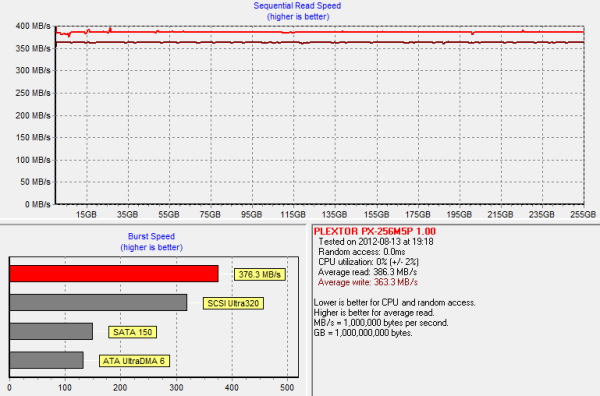Click the Tested on 2012-08-13 line
Viewport: 600px width, 396px height.
tap(376, 242)
